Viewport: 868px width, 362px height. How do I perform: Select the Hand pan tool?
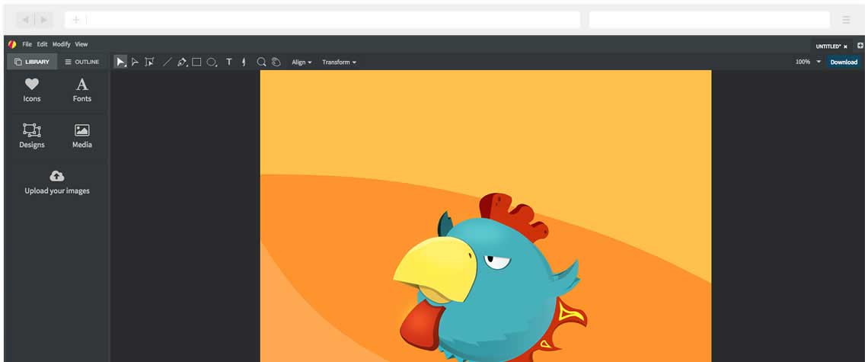276,62
